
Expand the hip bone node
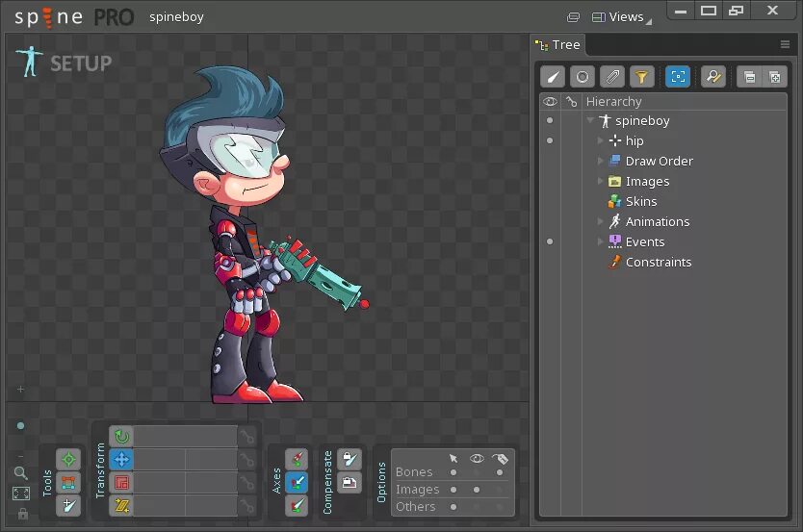click(x=601, y=140)
